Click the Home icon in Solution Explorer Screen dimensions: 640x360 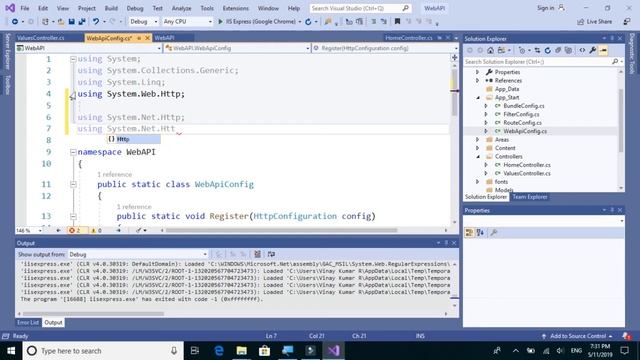pos(490,50)
